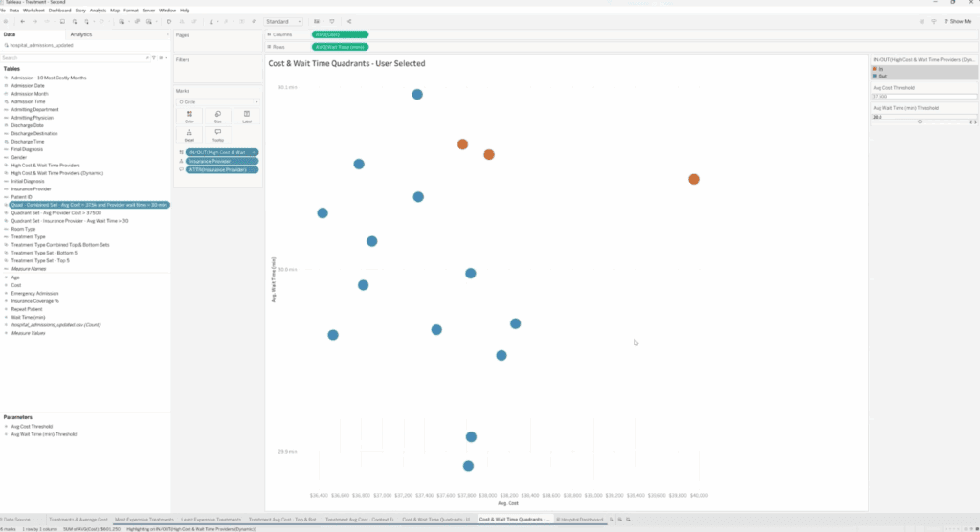Screen dimensions: 980x532
Task: Click the AVG(Wait Time) pill on Rows
Action: (x=340, y=47)
